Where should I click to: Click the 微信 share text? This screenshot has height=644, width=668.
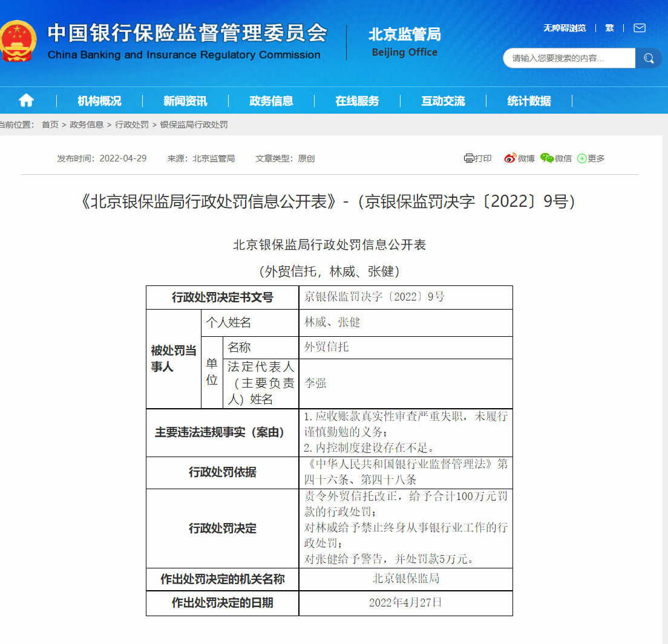coord(563,158)
